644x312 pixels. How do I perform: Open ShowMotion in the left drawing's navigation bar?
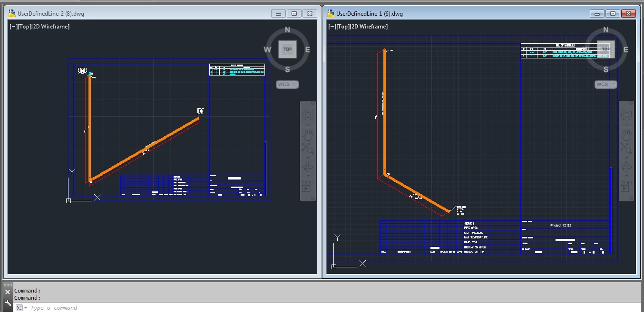click(308, 186)
